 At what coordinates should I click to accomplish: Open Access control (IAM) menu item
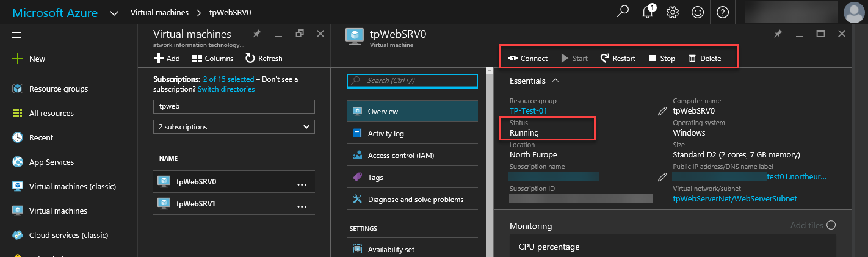pos(400,156)
